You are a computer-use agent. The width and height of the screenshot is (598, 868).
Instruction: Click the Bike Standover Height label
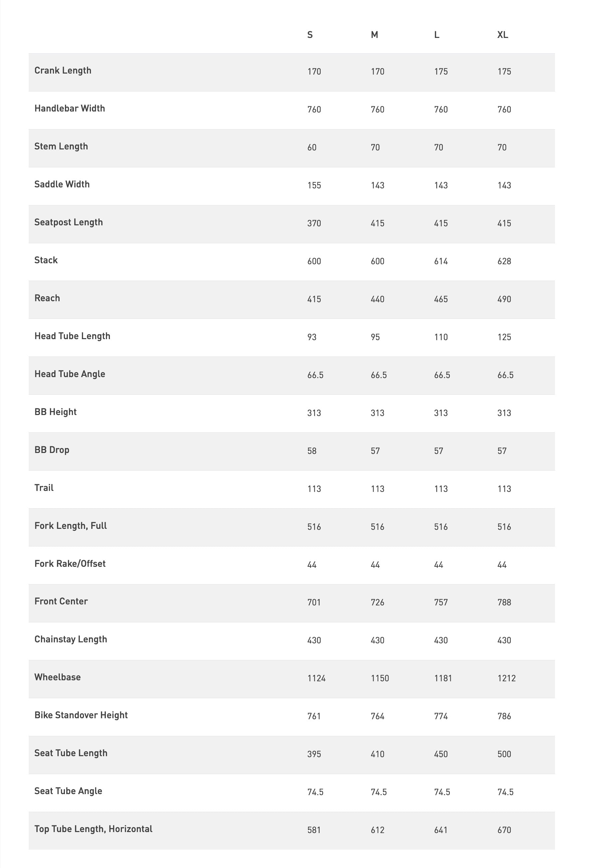coord(81,715)
